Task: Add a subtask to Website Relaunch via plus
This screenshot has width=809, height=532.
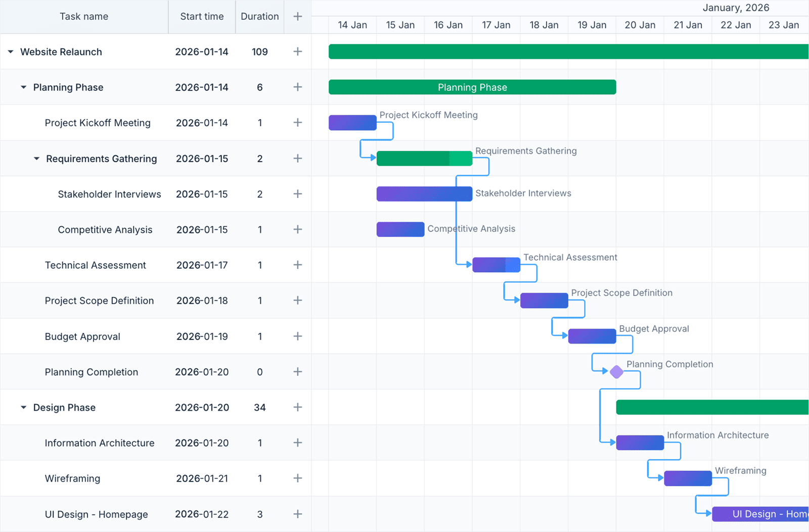Action: click(298, 52)
